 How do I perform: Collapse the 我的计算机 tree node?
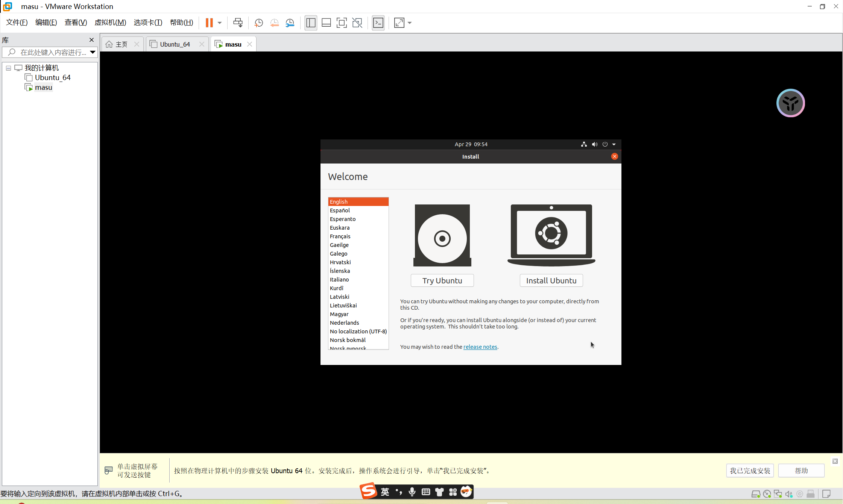pos(8,68)
